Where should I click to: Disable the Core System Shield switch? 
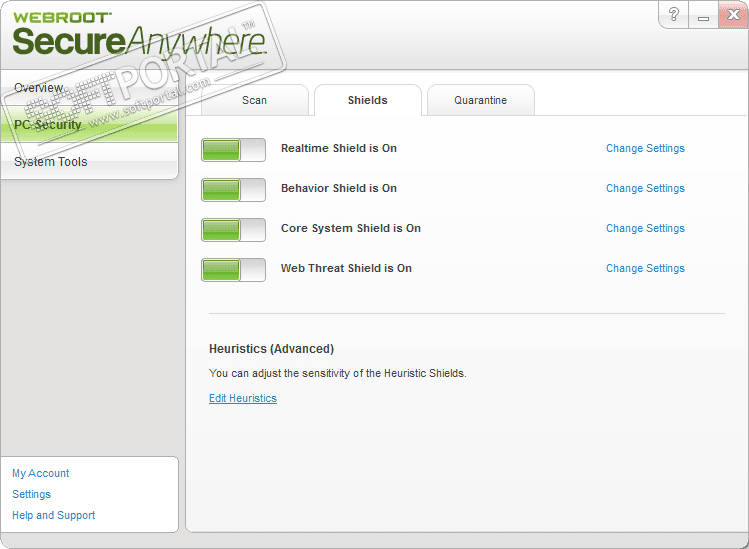pyautogui.click(x=233, y=230)
